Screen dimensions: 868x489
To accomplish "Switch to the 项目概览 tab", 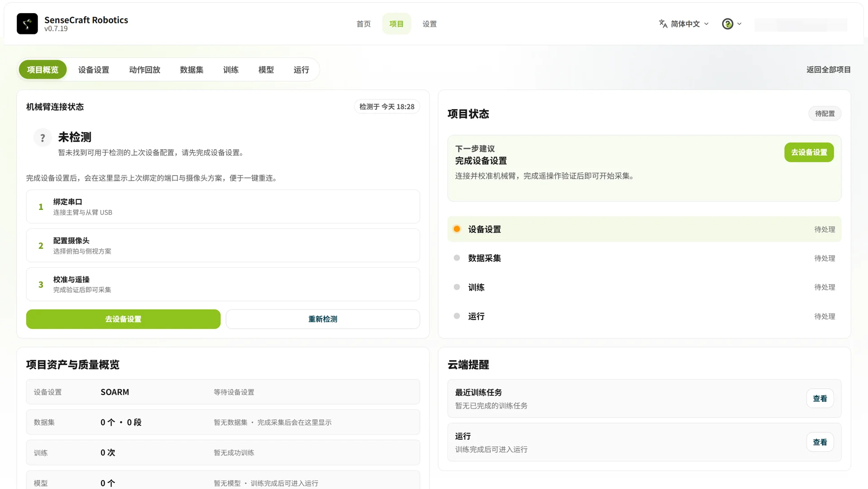I will pyautogui.click(x=42, y=70).
